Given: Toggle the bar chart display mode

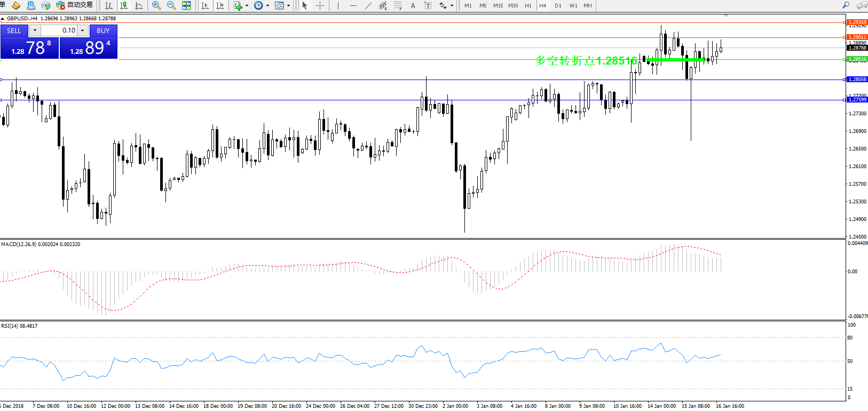Looking at the screenshot, I should [109, 5].
